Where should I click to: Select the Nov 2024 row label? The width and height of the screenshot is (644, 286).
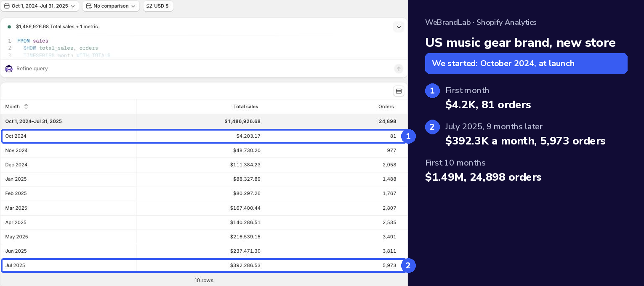coord(16,150)
